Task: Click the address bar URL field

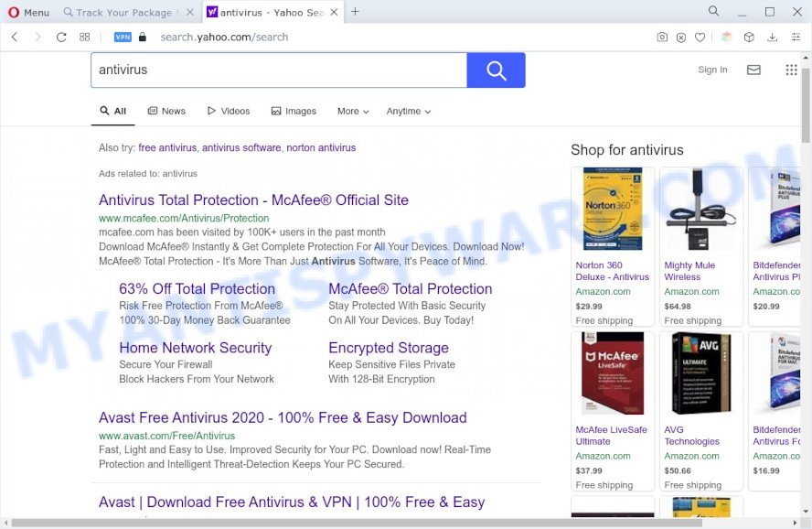Action: 224,37
